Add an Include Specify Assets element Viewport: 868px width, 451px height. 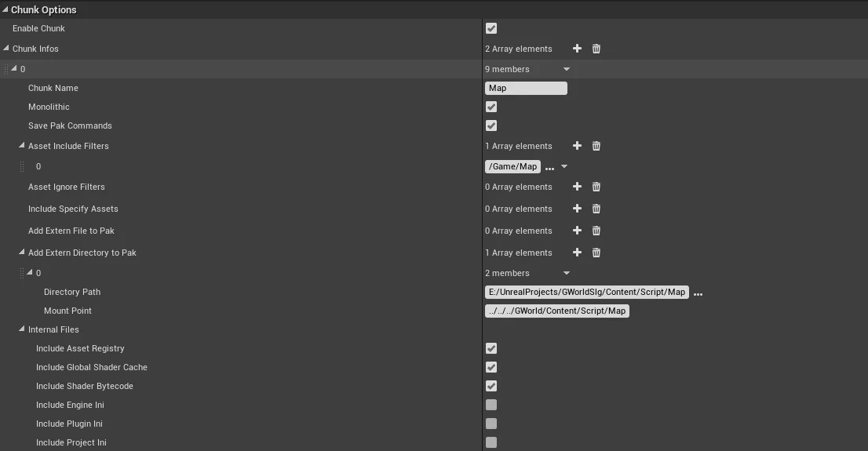(x=577, y=209)
